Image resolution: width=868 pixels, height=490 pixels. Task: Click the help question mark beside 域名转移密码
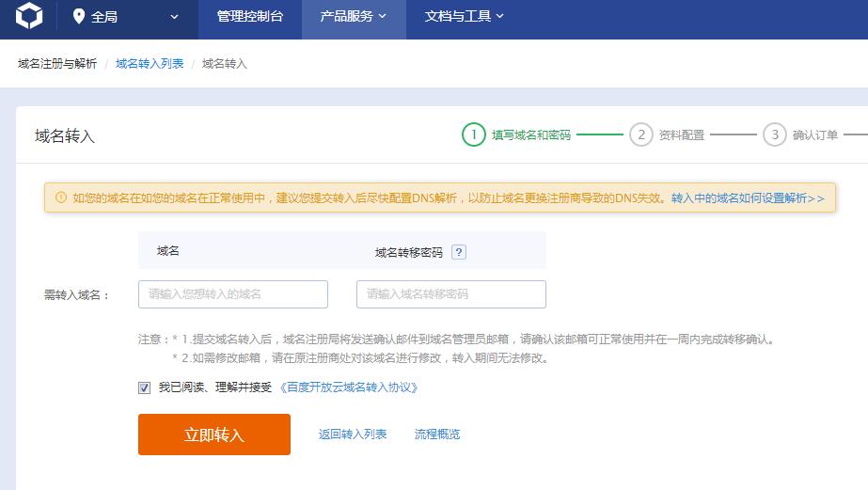pos(459,252)
